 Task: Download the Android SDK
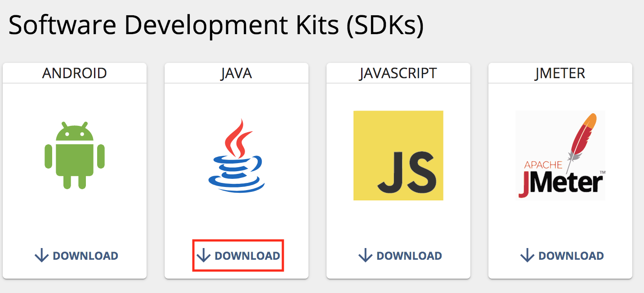(x=76, y=256)
